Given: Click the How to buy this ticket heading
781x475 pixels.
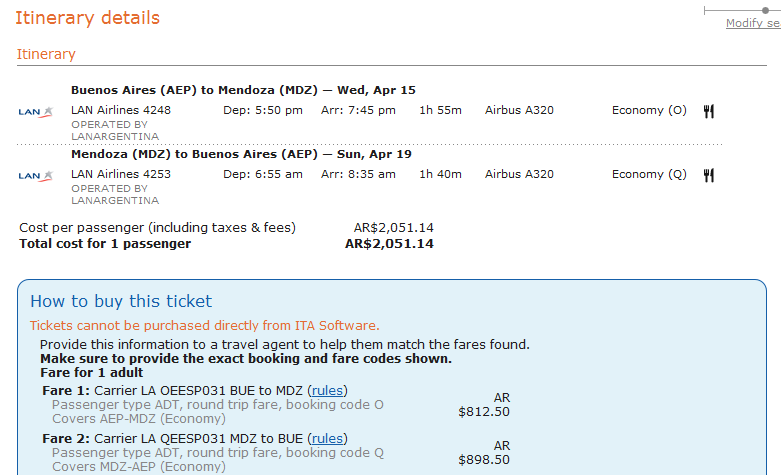Looking at the screenshot, I should tap(121, 301).
